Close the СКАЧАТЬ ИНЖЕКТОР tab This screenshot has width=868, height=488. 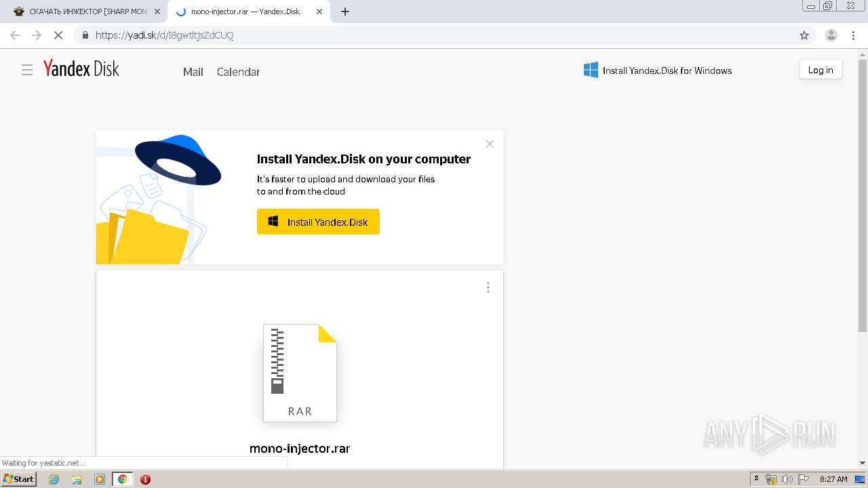(157, 12)
